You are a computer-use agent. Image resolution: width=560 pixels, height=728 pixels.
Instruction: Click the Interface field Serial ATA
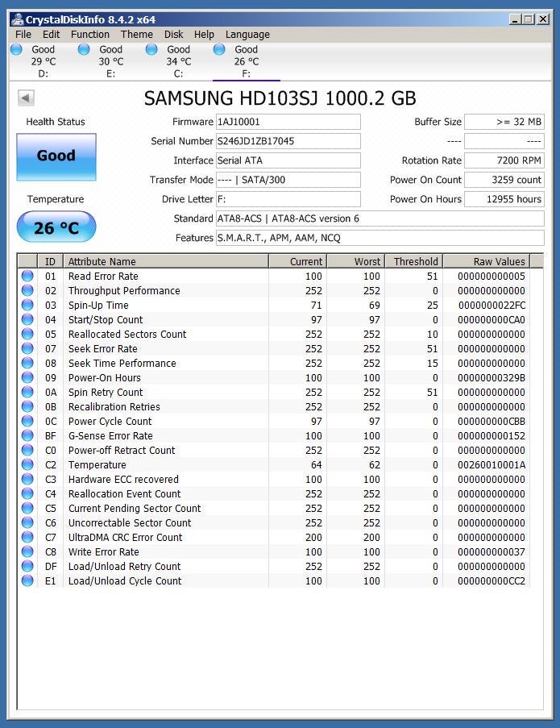288,160
